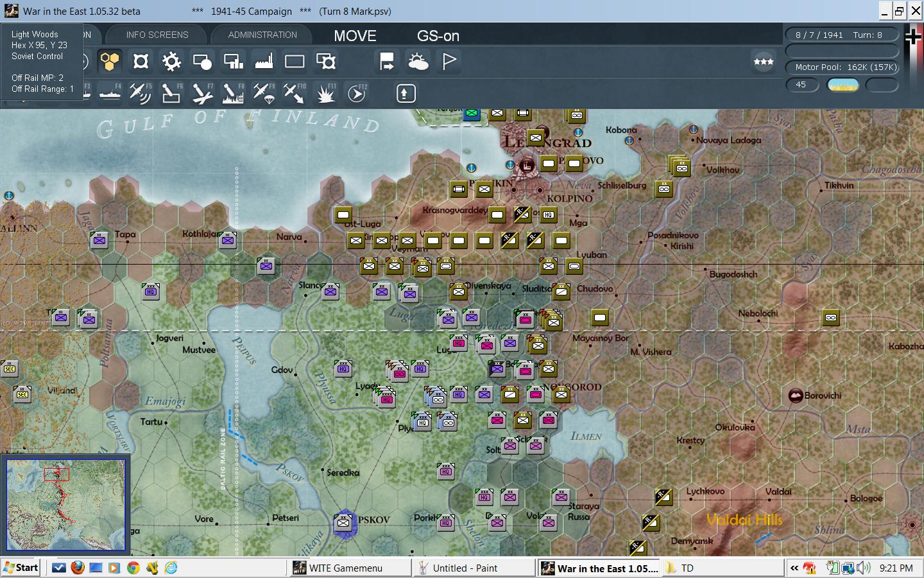Open the Windows Start menu

point(21,568)
